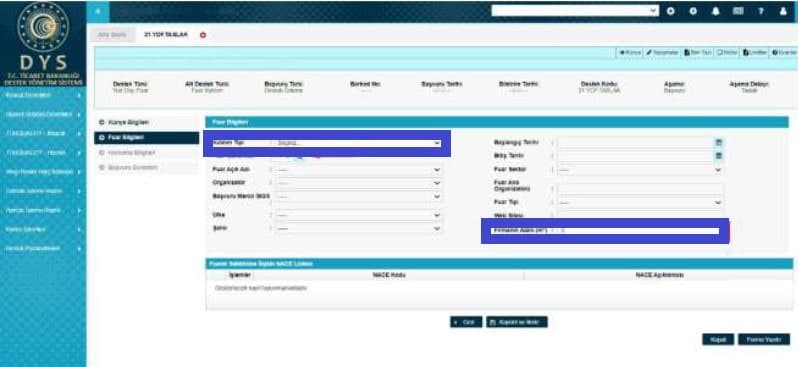
Task: Expand the ninth sidebar menu item
Action: click(x=43, y=248)
